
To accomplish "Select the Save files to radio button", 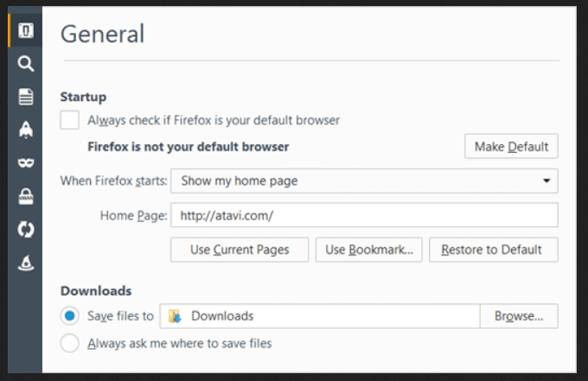I will (x=70, y=316).
